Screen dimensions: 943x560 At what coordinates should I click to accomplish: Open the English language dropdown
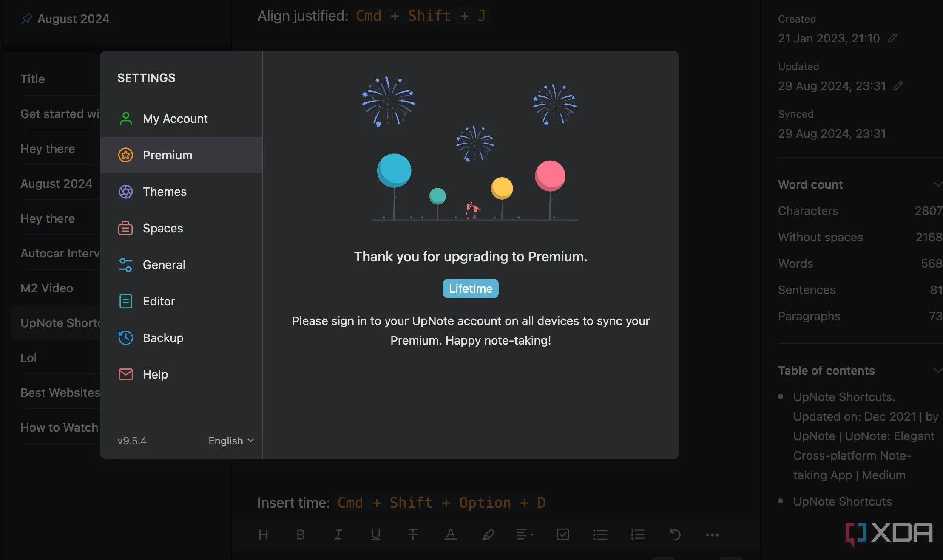(231, 441)
